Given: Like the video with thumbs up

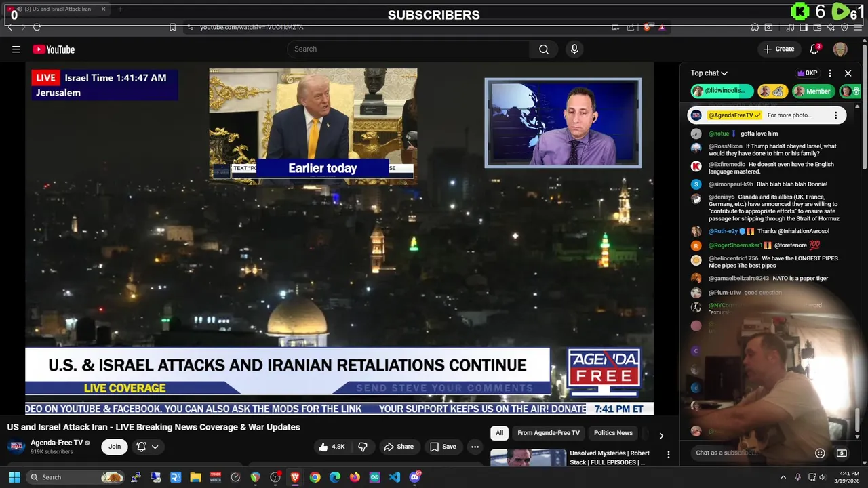Looking at the screenshot, I should (x=332, y=447).
